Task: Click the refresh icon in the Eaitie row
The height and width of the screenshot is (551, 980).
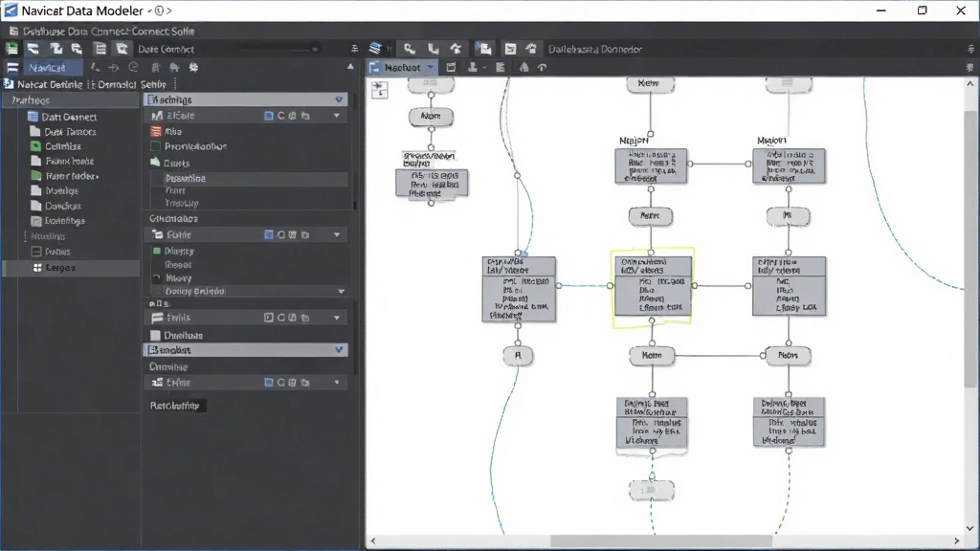Action: [280, 235]
